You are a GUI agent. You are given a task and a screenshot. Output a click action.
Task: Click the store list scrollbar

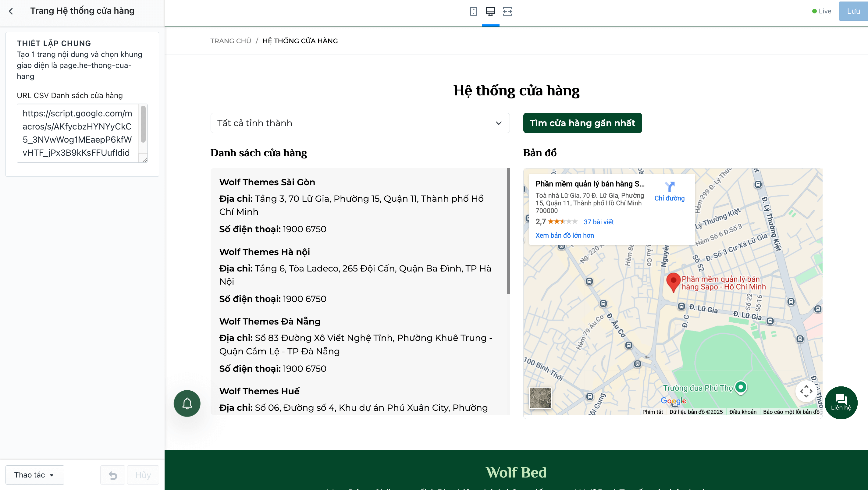[x=508, y=231]
